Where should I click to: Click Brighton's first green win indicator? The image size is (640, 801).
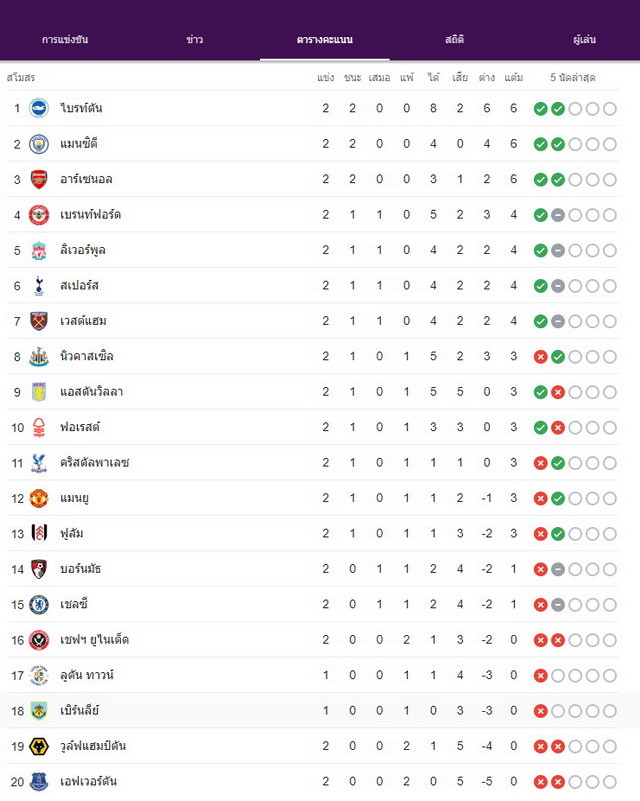coord(540,109)
